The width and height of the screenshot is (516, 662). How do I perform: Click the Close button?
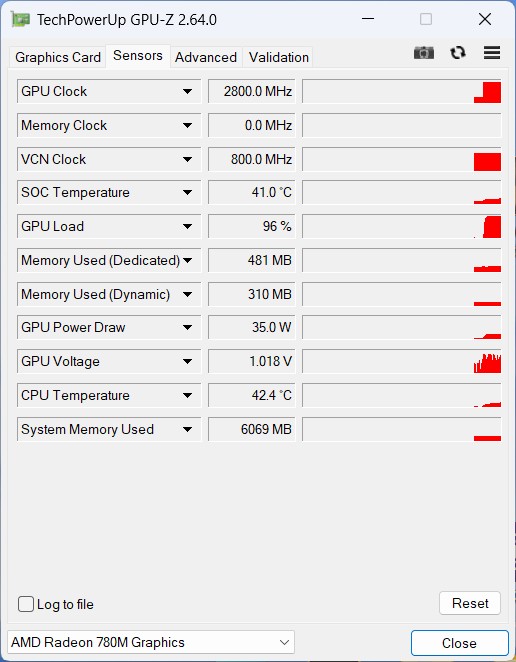[x=459, y=643]
